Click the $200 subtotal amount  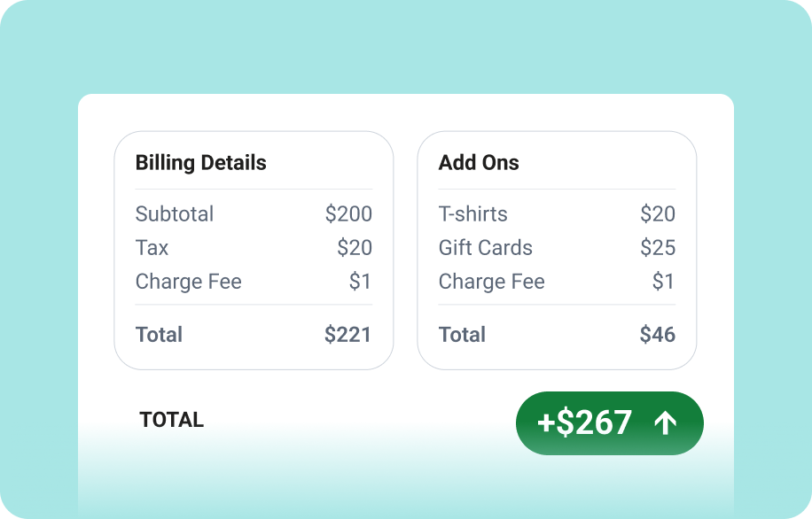tap(348, 213)
